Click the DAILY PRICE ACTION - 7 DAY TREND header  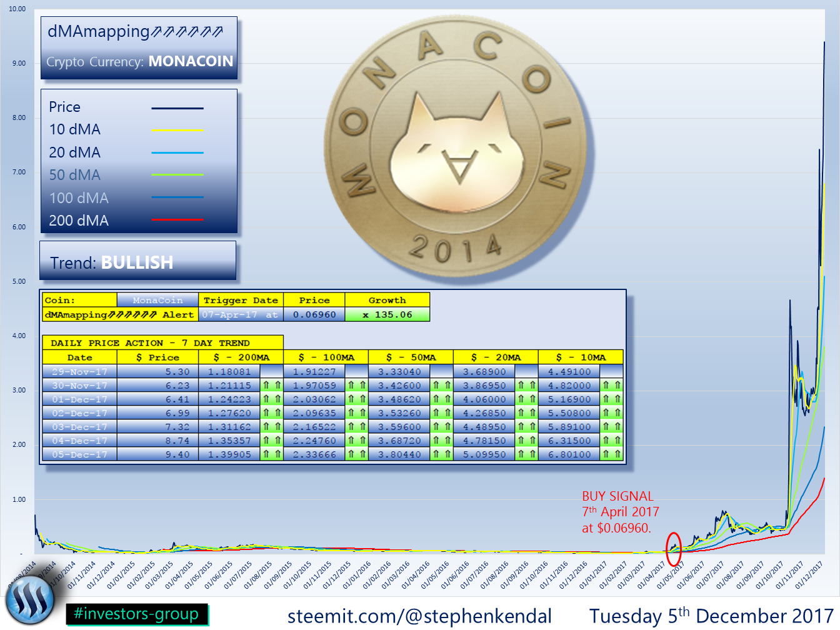pyautogui.click(x=162, y=342)
